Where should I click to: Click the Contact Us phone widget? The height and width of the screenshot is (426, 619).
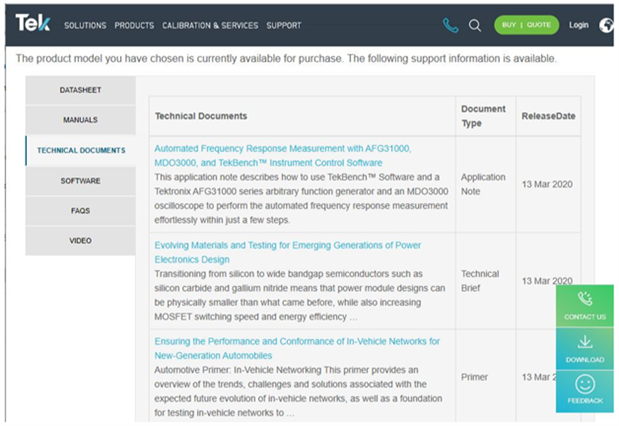(585, 305)
